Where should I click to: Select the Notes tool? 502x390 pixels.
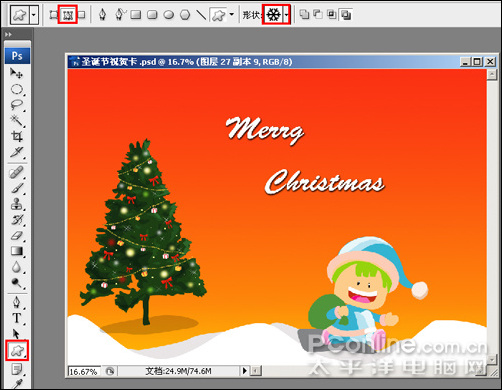point(17,369)
